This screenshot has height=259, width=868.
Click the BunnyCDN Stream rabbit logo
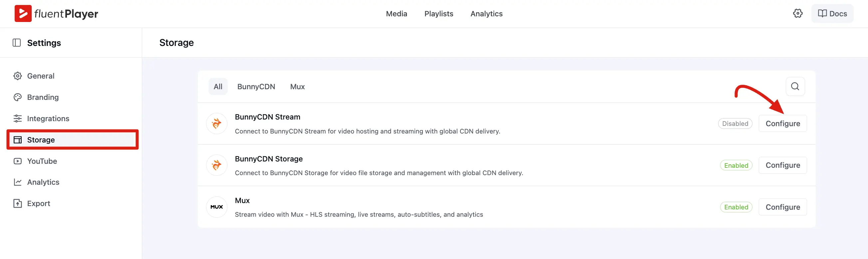point(217,124)
